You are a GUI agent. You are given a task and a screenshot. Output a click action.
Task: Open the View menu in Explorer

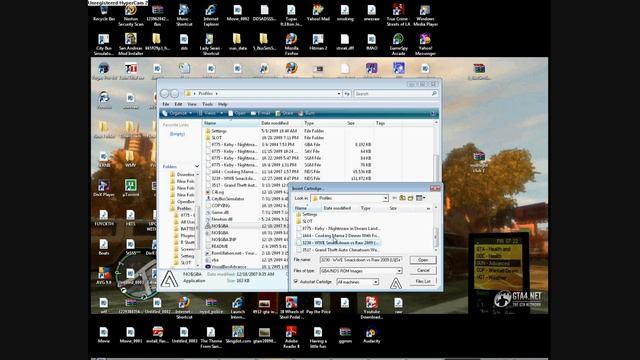[x=192, y=104]
